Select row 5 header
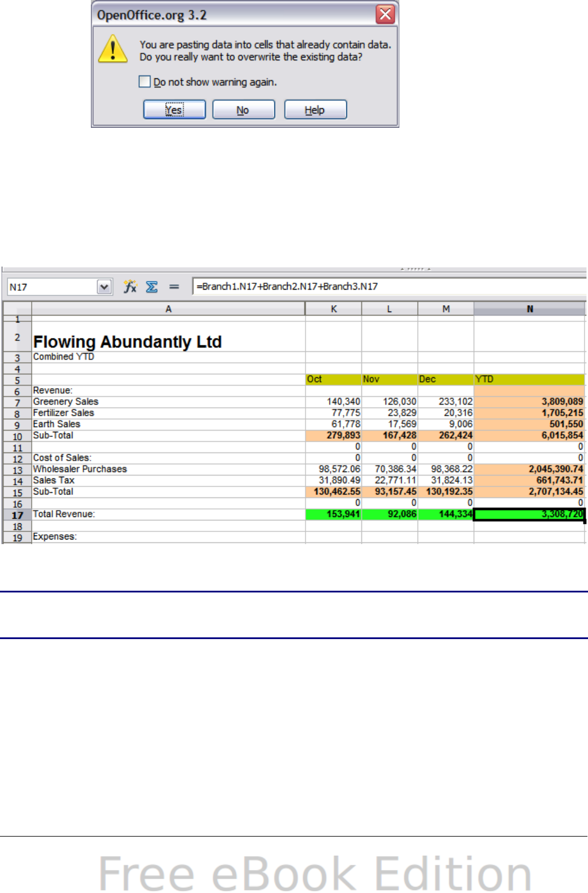Viewport: 588px width, 893px height. (17, 381)
